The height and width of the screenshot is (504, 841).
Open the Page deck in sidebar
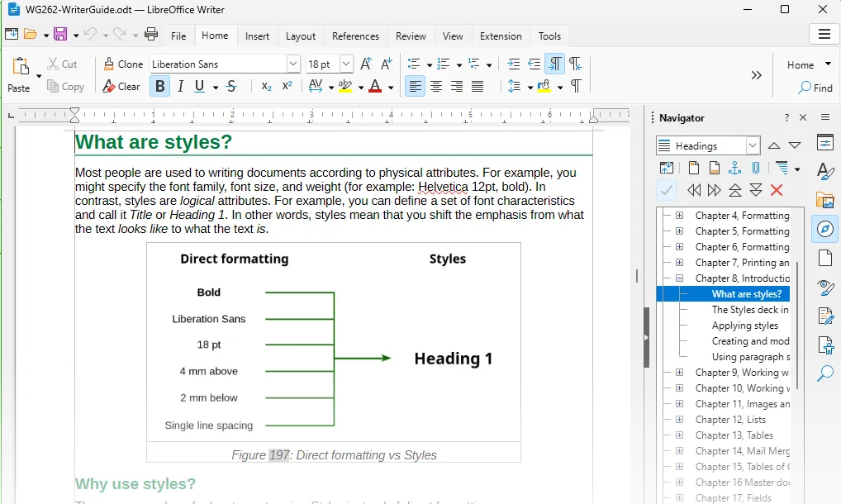(825, 258)
